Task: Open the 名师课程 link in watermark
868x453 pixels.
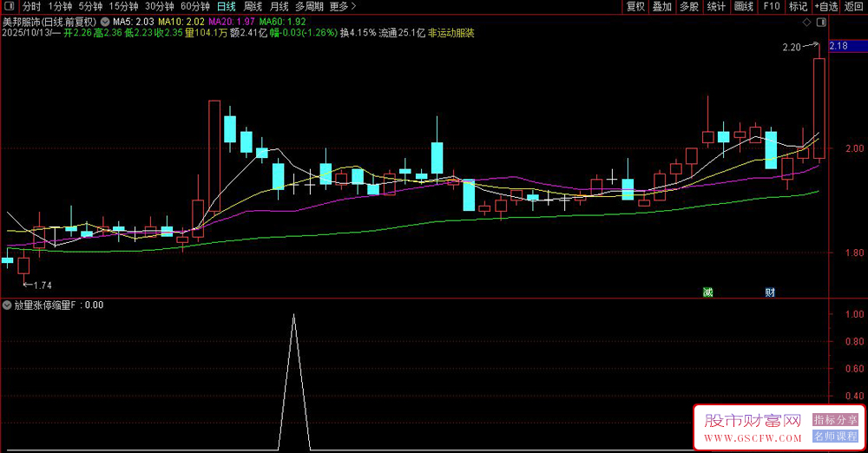Action: (833, 436)
